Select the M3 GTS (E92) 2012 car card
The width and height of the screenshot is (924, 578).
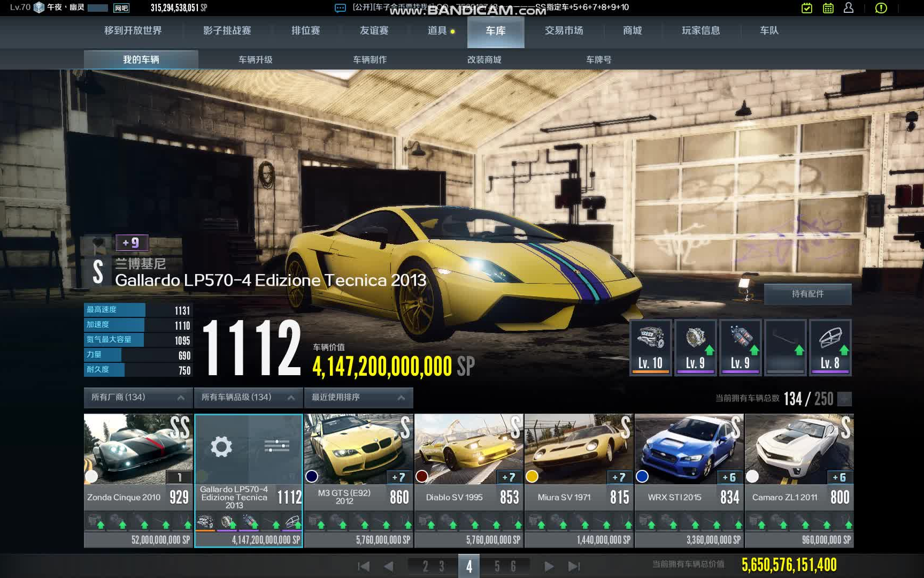(x=359, y=481)
